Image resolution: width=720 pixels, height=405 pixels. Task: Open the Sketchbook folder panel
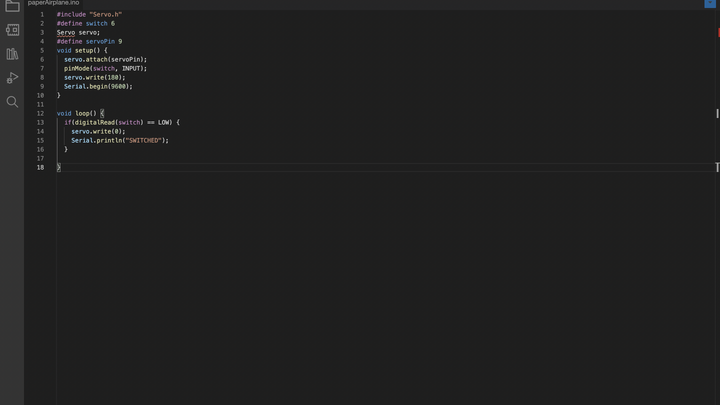[x=12, y=7]
